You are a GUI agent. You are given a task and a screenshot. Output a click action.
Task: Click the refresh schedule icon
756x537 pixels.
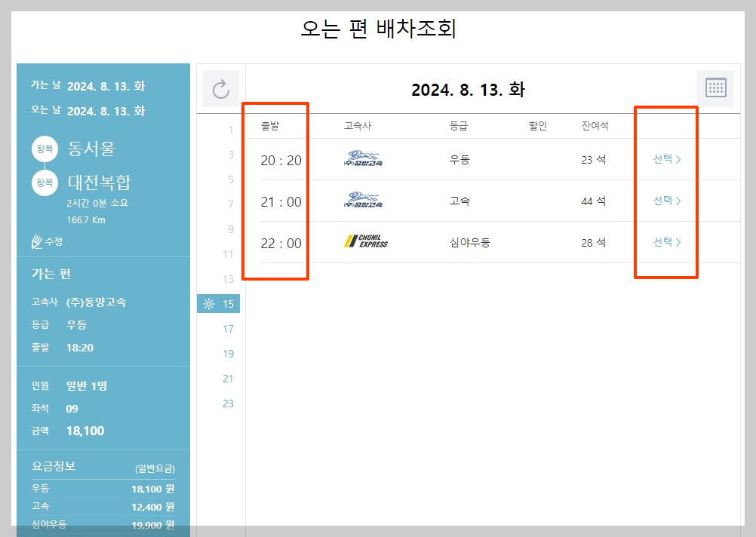click(221, 89)
